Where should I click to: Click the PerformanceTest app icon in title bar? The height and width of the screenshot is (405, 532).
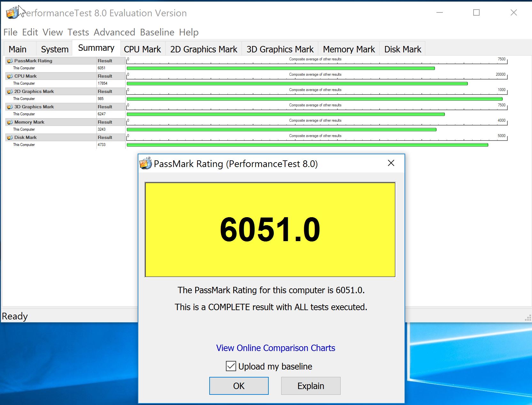12,13
